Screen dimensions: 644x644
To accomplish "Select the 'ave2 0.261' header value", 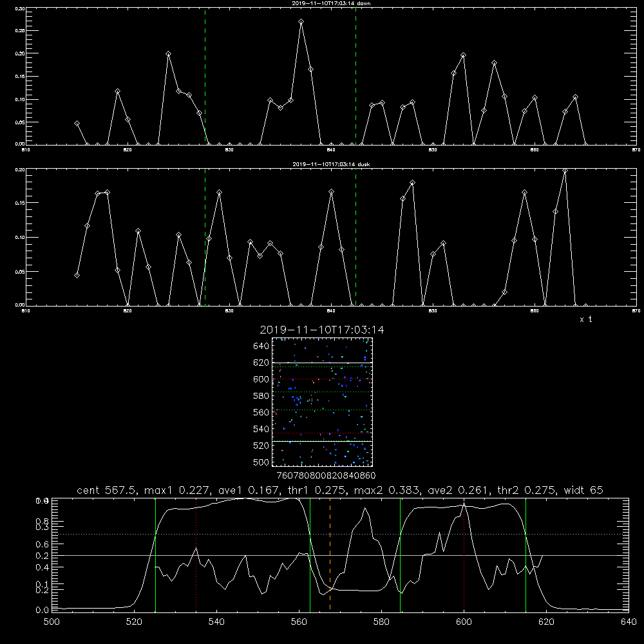I will [459, 490].
